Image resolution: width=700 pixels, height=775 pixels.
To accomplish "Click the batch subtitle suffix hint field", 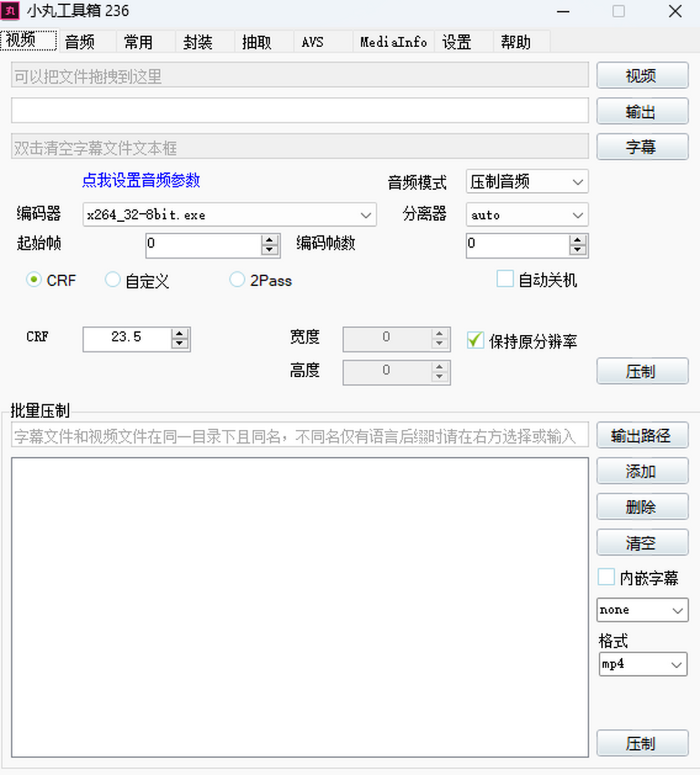I will click(300, 435).
